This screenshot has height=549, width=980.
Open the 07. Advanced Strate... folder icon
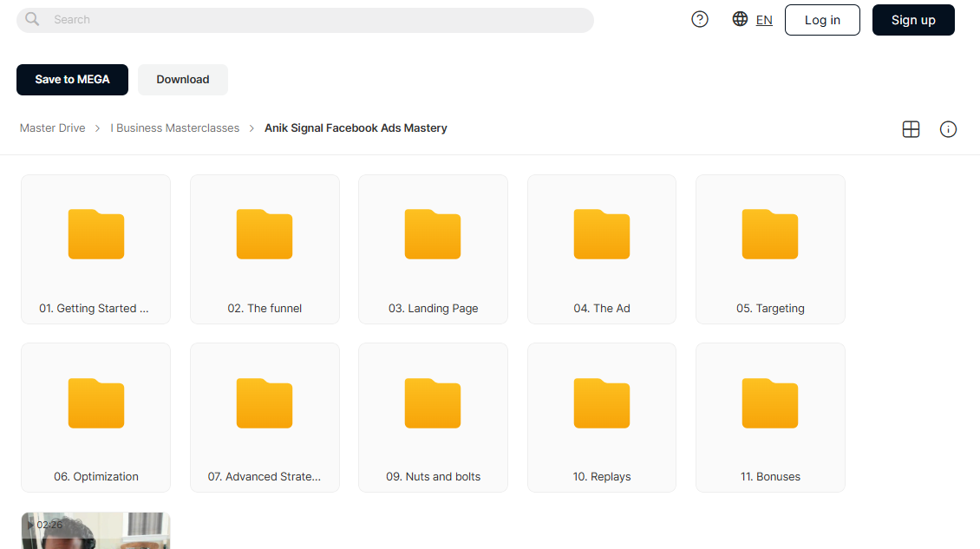265,403
